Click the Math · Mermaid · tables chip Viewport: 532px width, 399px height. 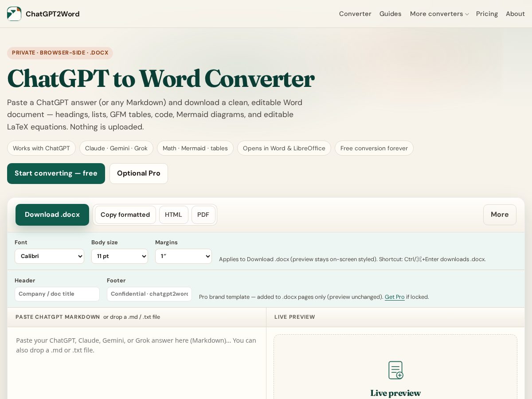click(x=195, y=148)
